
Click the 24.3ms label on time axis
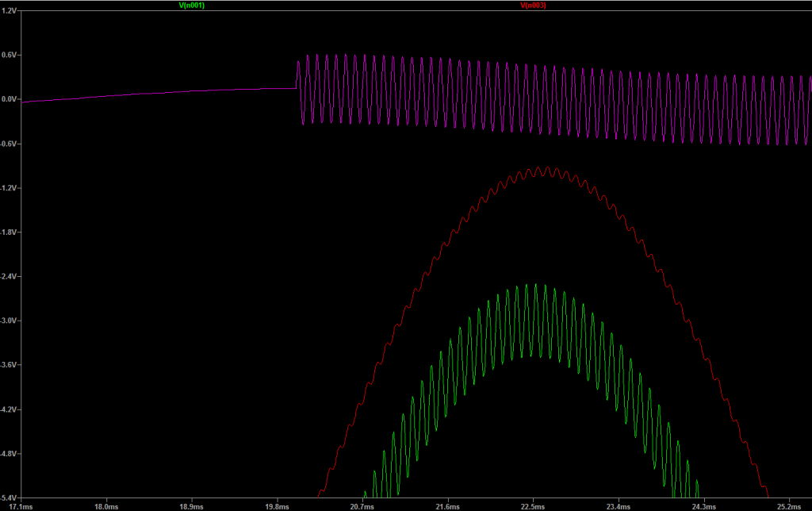click(x=703, y=505)
